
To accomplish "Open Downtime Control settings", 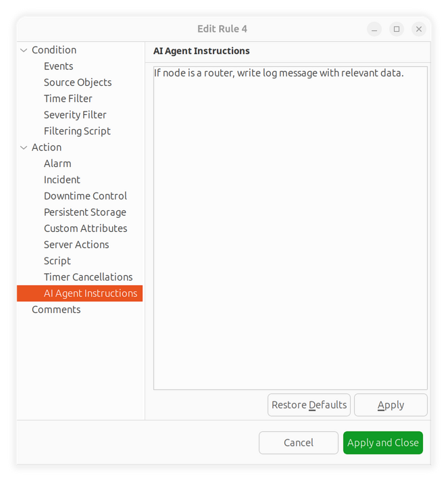I will coord(85,196).
